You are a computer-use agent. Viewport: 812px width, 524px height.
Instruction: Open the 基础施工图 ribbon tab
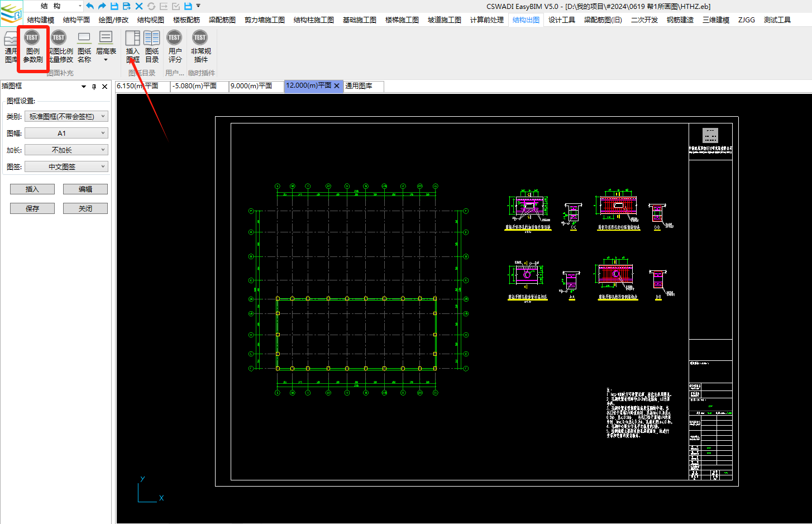pyautogui.click(x=360, y=20)
